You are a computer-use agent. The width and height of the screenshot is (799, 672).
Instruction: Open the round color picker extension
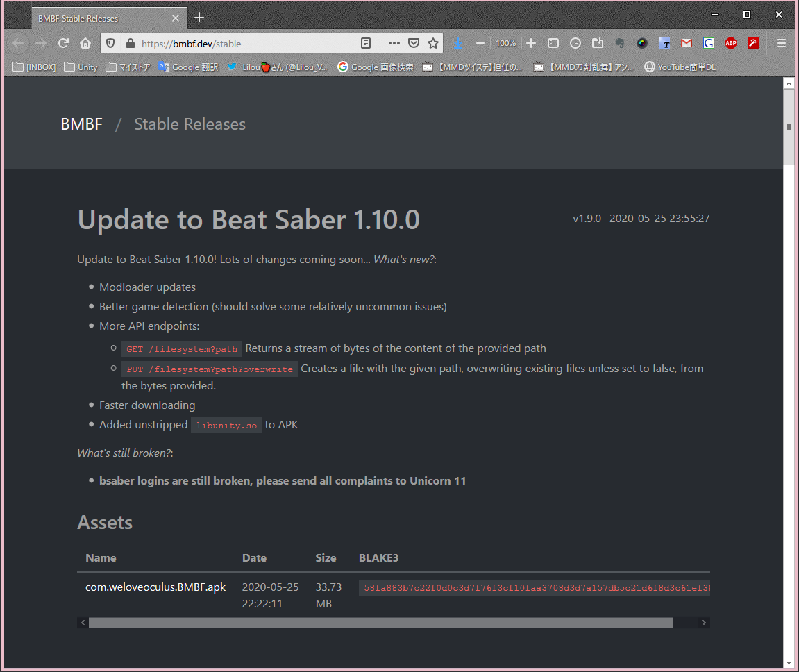click(642, 43)
